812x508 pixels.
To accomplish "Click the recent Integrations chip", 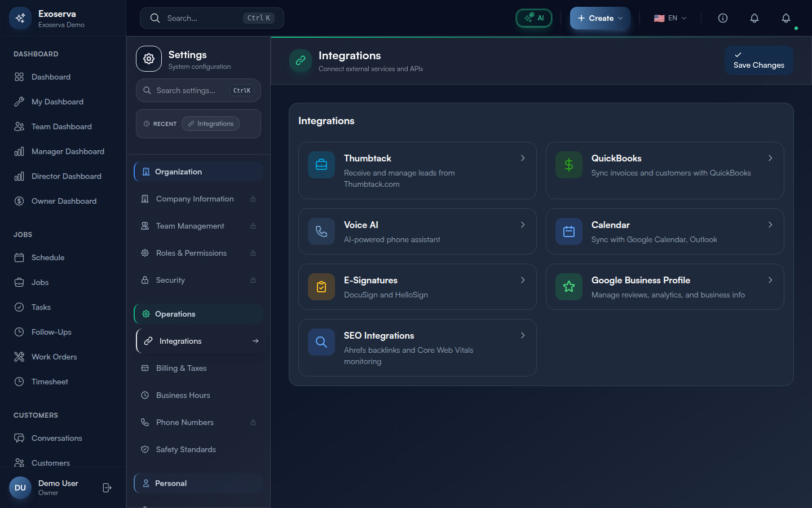I will coord(210,124).
